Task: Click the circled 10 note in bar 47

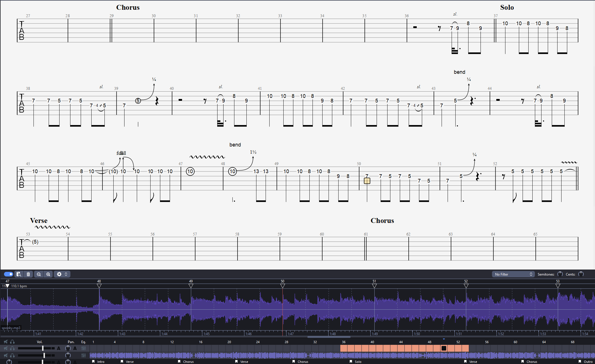Action: [x=190, y=171]
